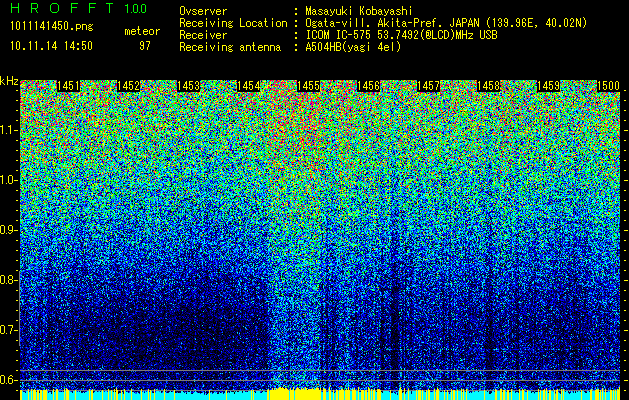Click the 1459 time marker
The image size is (629, 400).
point(549,86)
